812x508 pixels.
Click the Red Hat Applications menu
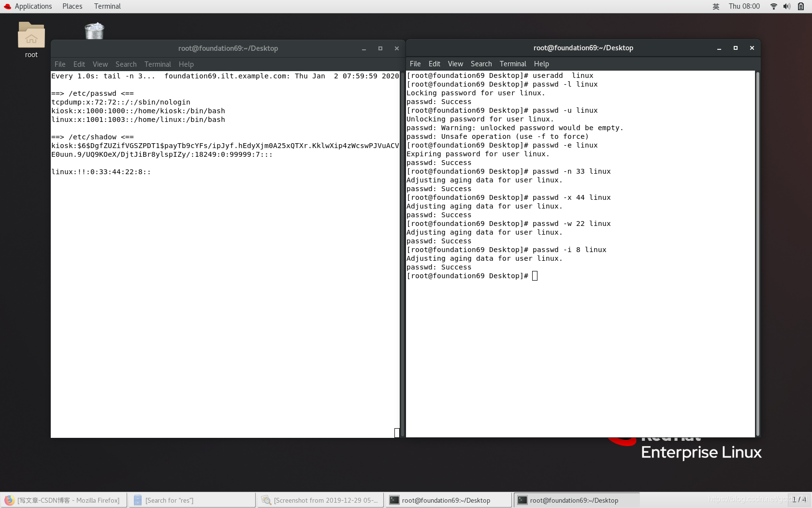(28, 6)
